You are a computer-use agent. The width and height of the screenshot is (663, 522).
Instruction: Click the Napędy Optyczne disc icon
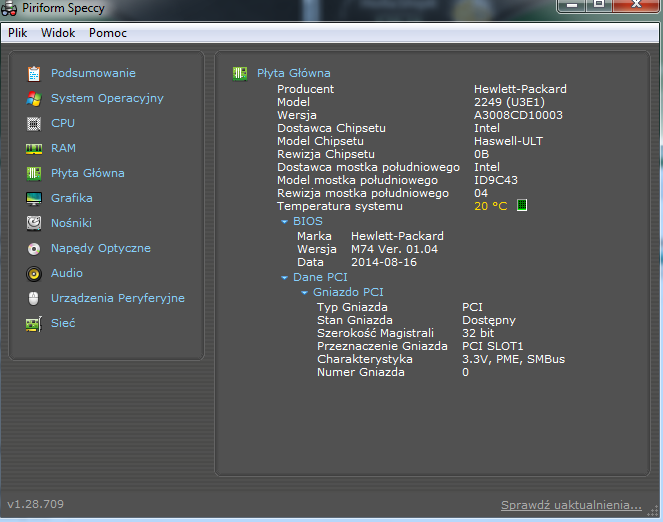[34, 249]
